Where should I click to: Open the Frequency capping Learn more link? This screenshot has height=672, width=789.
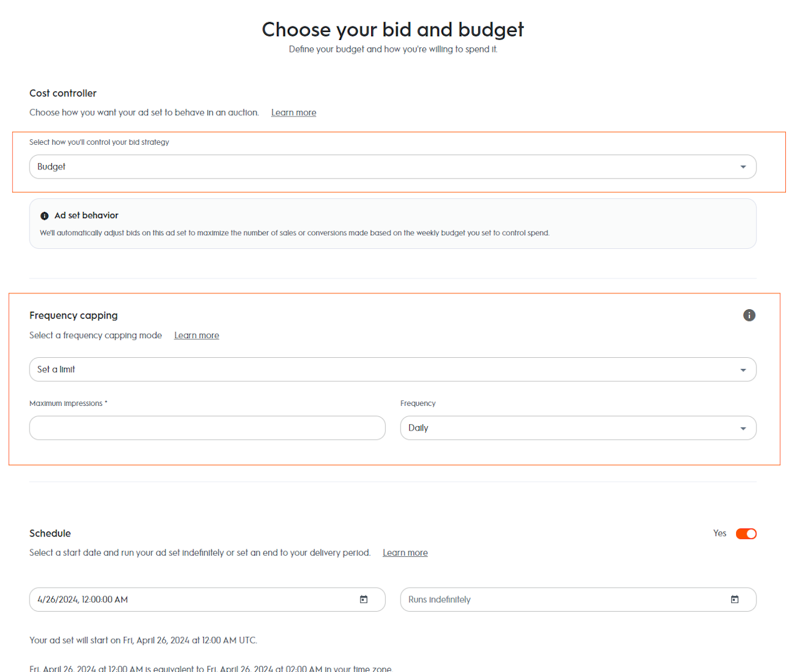tap(197, 336)
